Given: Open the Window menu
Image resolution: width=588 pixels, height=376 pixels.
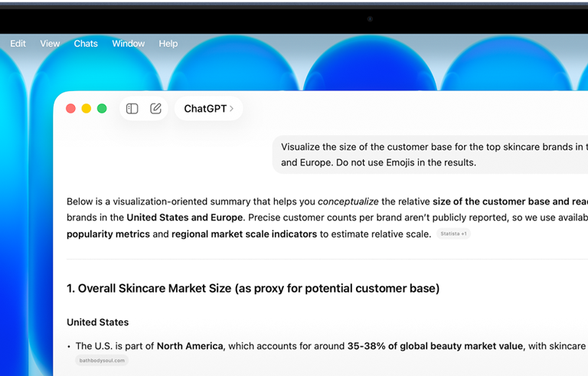Looking at the screenshot, I should pyautogui.click(x=128, y=44).
